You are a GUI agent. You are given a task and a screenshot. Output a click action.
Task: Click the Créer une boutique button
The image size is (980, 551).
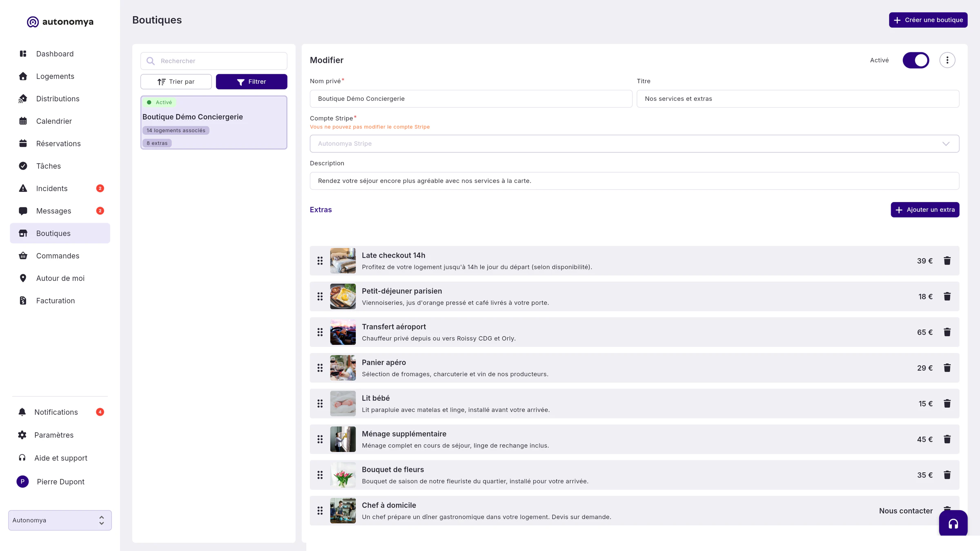928,20
